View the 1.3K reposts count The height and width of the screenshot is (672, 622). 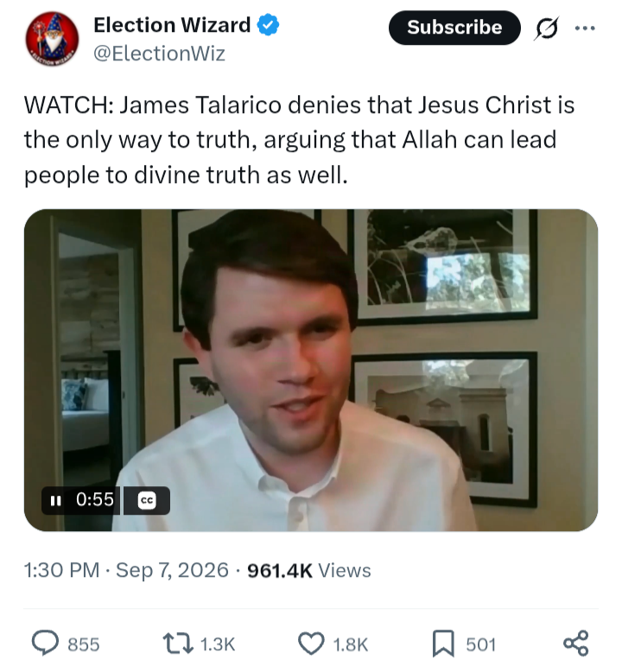(x=218, y=644)
